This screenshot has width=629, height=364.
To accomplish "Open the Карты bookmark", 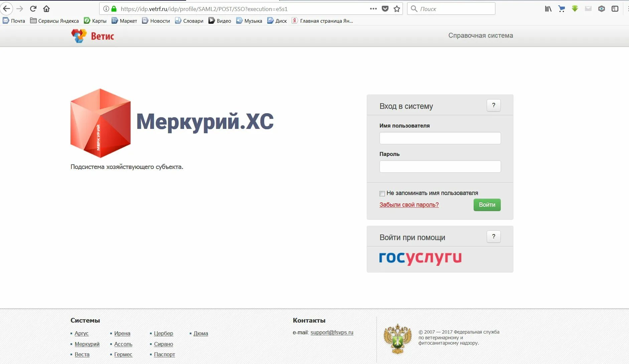I will tap(95, 21).
